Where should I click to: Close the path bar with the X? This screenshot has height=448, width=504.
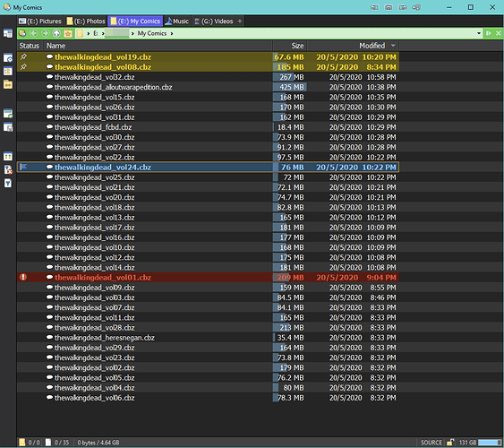pos(499,33)
